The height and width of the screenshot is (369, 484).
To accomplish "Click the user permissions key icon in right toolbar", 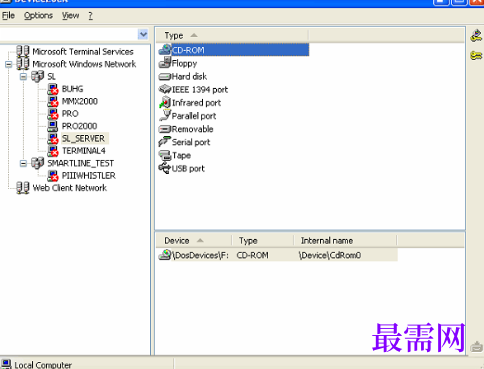I will (x=477, y=36).
